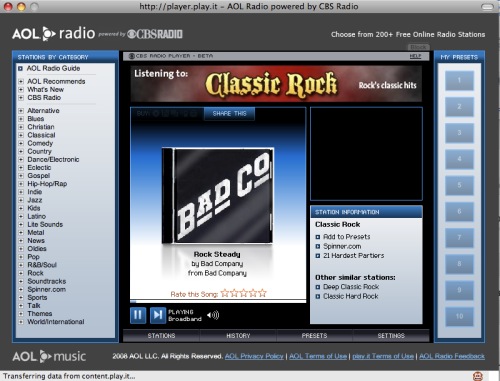
Task: Click the volume speaker icon
Action: click(213, 315)
